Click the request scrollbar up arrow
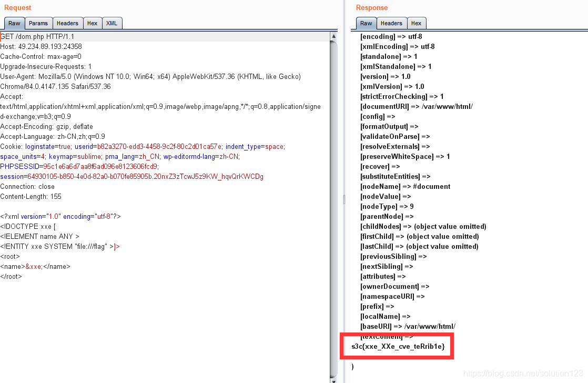 click(333, 36)
